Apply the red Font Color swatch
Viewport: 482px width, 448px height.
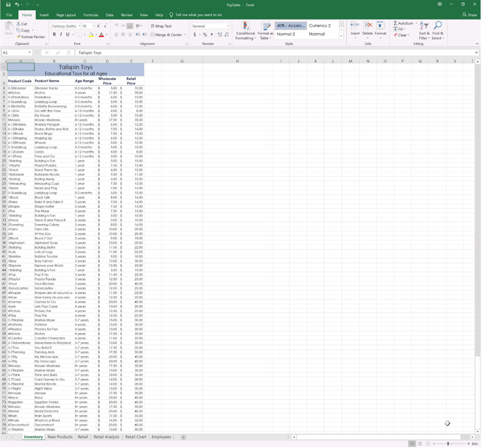[x=101, y=35]
